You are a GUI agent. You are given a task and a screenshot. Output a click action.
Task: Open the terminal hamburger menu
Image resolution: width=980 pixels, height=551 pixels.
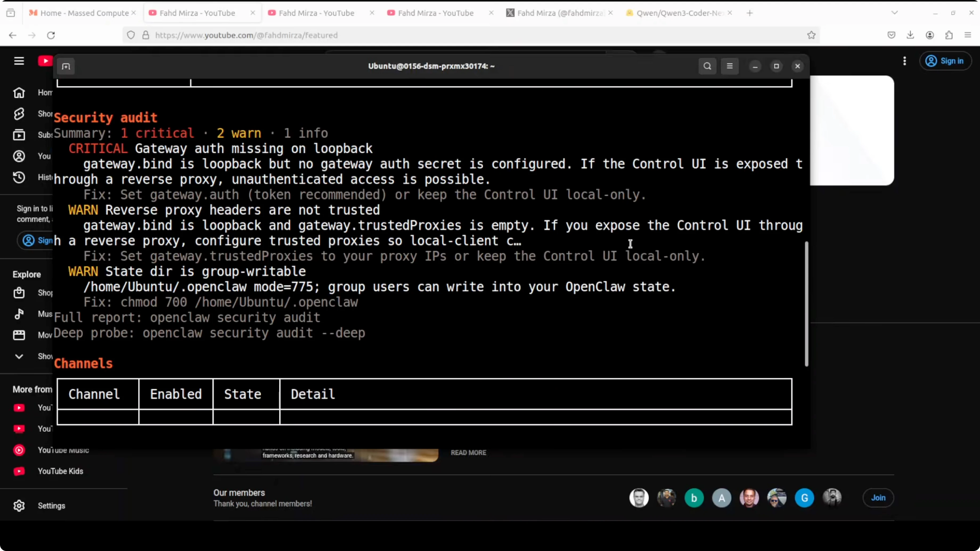[729, 66]
